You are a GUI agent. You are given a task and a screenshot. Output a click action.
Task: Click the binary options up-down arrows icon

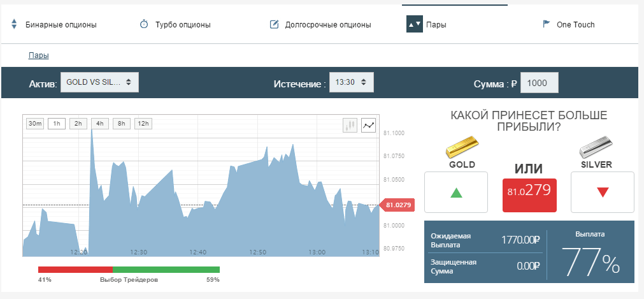click(14, 24)
